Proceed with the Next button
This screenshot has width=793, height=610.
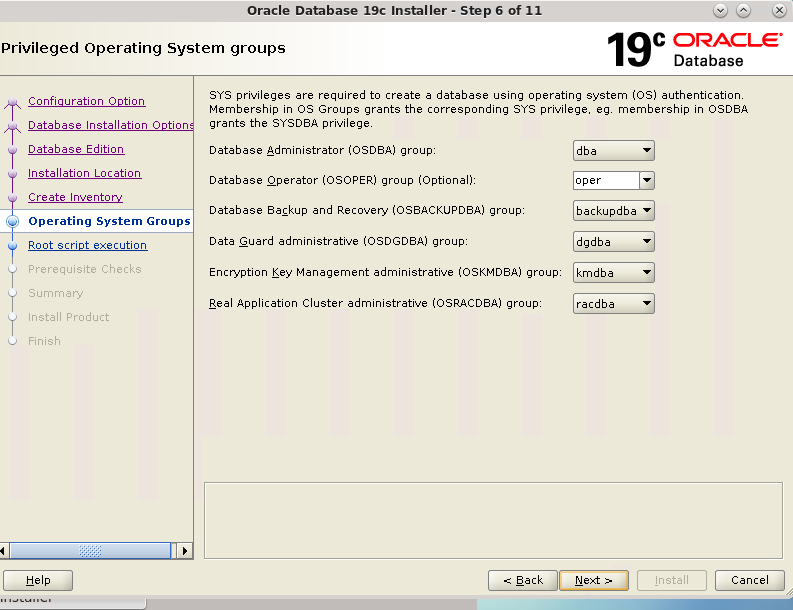594,580
